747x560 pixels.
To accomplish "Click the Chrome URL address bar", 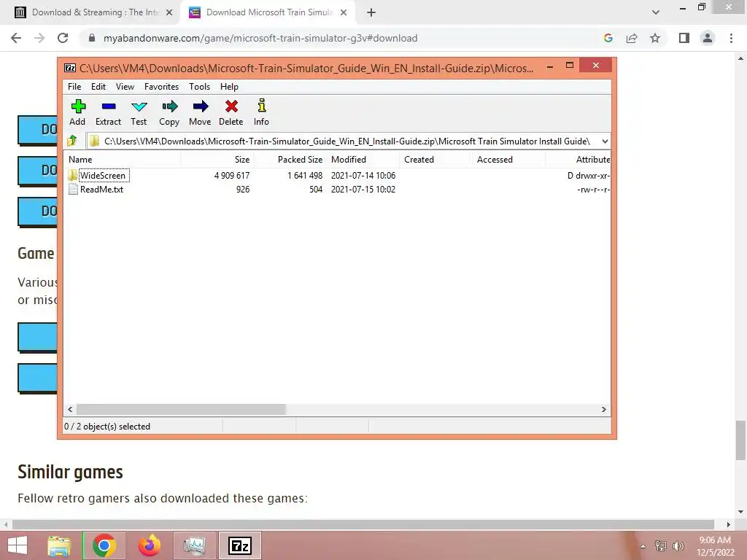I will (260, 38).
